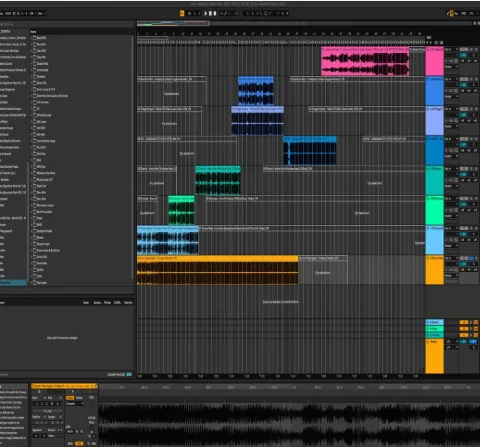Open the input dropdown on the pink track

point(452,49)
